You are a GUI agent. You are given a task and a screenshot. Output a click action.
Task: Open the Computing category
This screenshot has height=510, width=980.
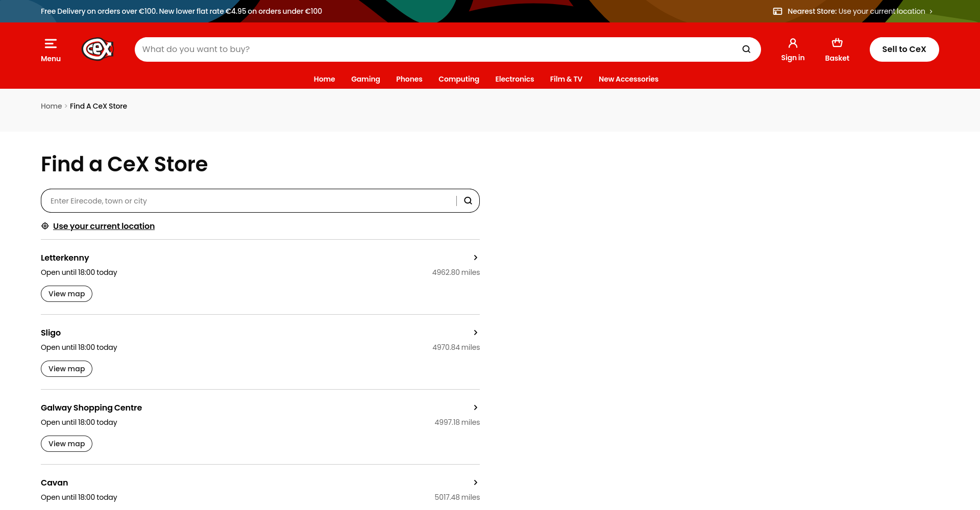(459, 79)
